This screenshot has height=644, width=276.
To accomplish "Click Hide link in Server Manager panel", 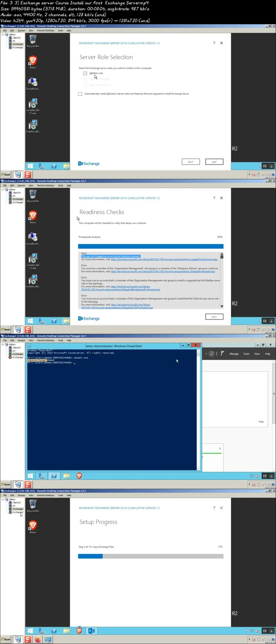I will [261, 422].
